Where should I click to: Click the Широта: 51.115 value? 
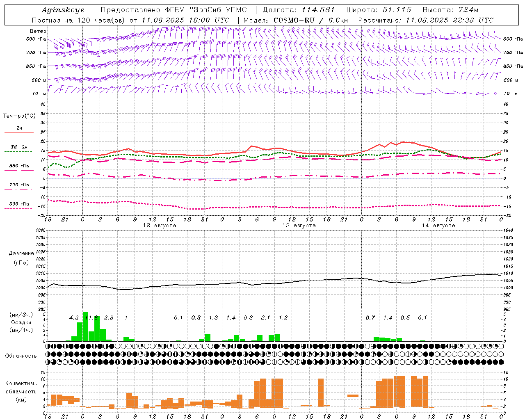(379, 10)
